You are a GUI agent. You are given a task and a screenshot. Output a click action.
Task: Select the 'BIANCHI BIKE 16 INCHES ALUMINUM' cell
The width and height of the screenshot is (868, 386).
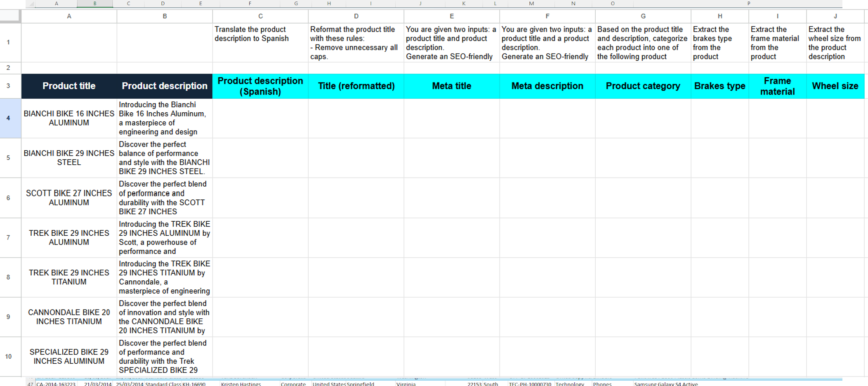point(68,118)
